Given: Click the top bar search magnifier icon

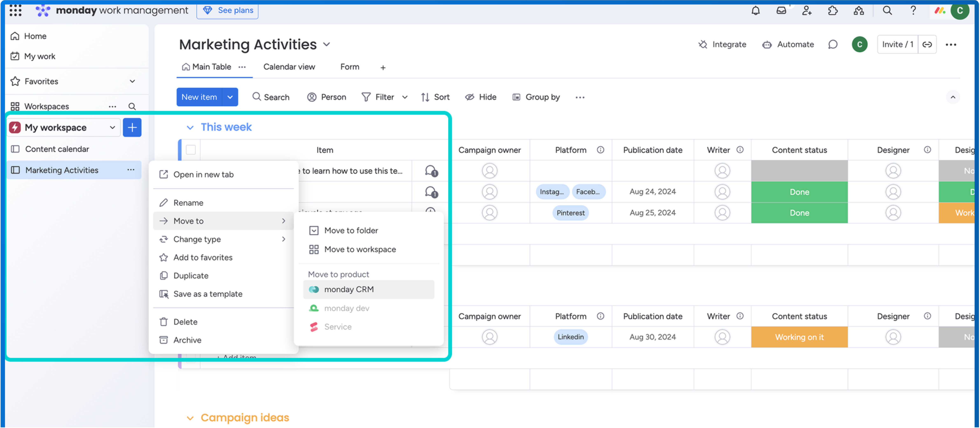Looking at the screenshot, I should [x=887, y=11].
